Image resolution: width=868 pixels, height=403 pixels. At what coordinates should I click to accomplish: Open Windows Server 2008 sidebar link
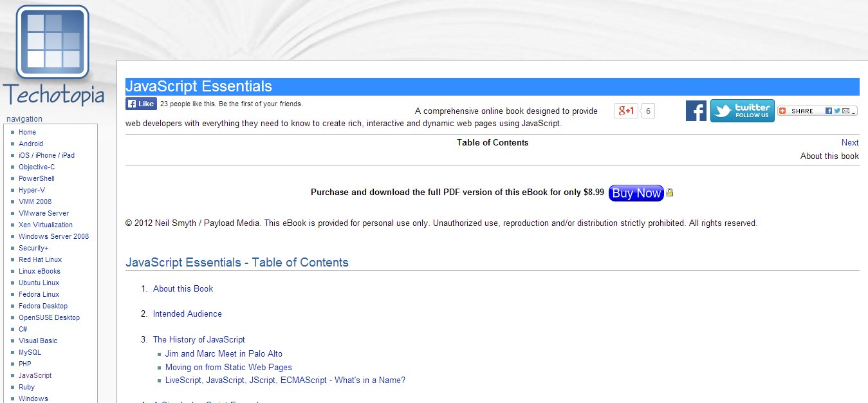tap(54, 237)
